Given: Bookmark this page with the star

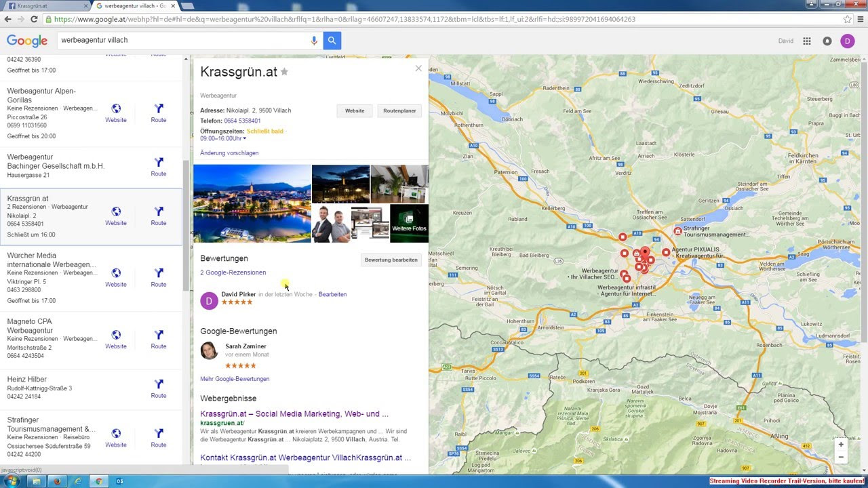Looking at the screenshot, I should [847, 19].
